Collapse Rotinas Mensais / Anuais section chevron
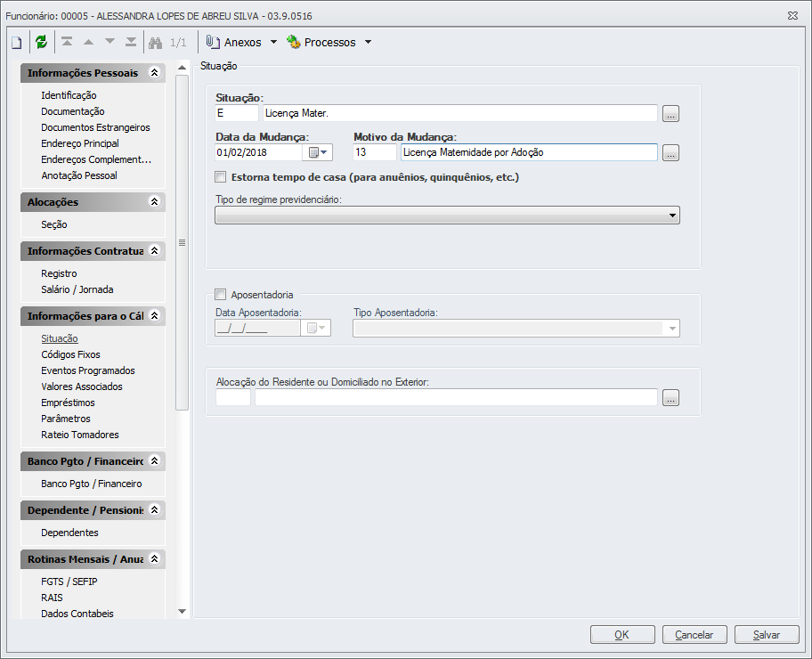The width and height of the screenshot is (812, 659). click(154, 558)
